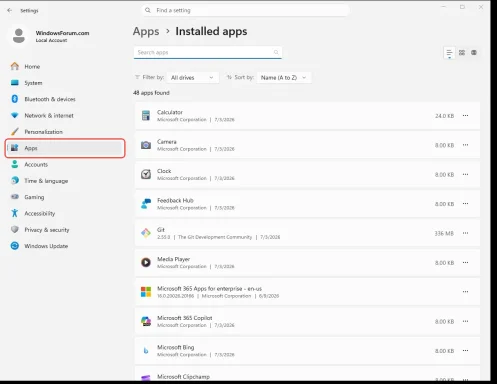Select the Calculator app name
Image resolution: width=497 pixels, height=384 pixels.
(x=170, y=112)
